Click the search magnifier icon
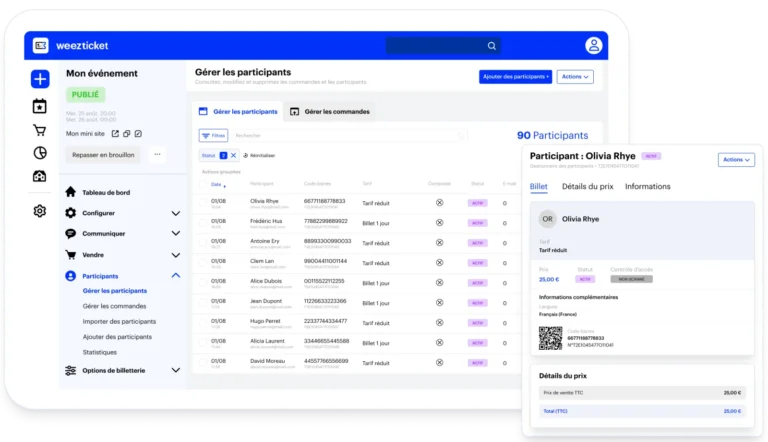This screenshot has height=442, width=768. pyautogui.click(x=492, y=46)
